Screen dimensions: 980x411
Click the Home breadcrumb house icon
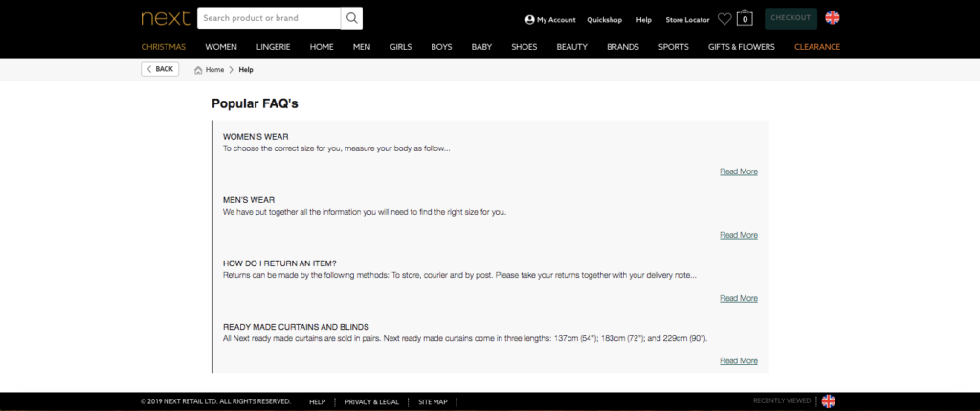click(x=198, y=70)
